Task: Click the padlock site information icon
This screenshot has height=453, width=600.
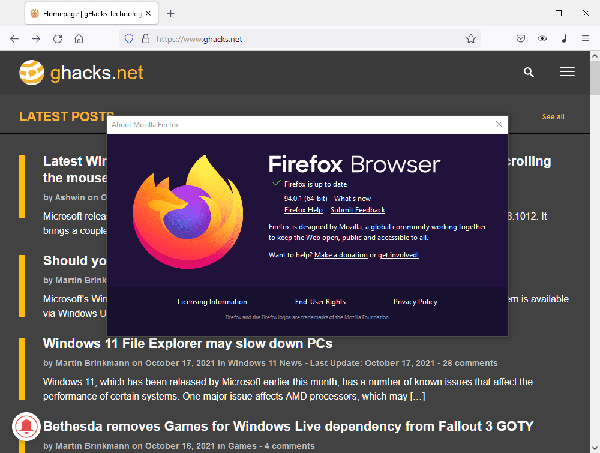Action: pyautogui.click(x=145, y=39)
